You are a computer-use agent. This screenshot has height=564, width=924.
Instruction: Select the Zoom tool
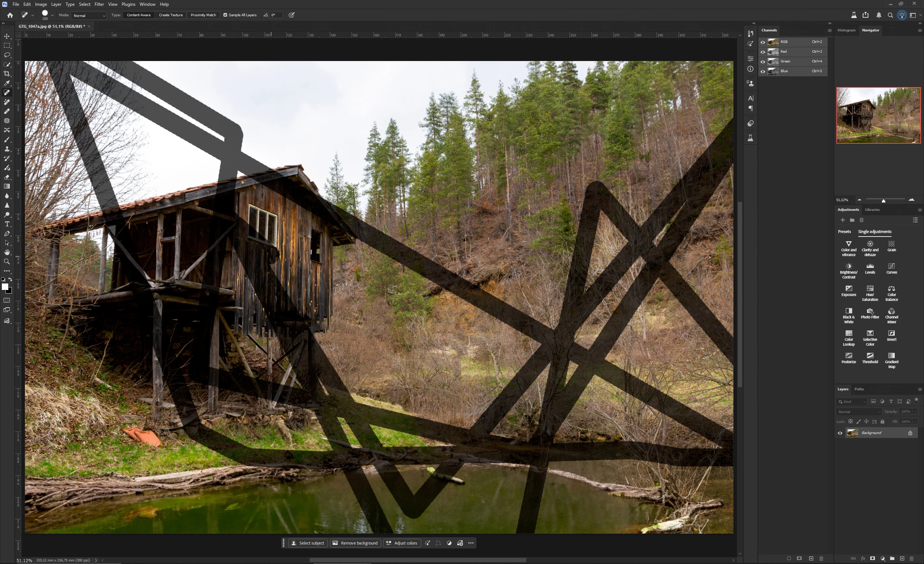(x=7, y=261)
